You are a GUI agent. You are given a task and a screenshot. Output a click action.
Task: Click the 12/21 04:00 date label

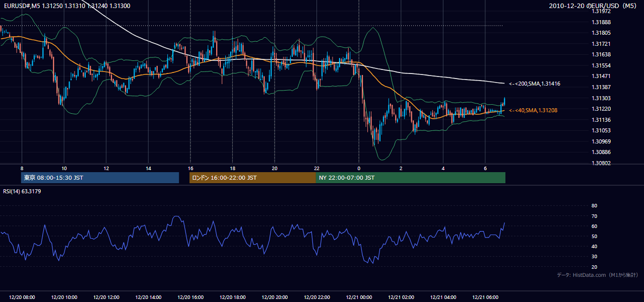point(443,297)
